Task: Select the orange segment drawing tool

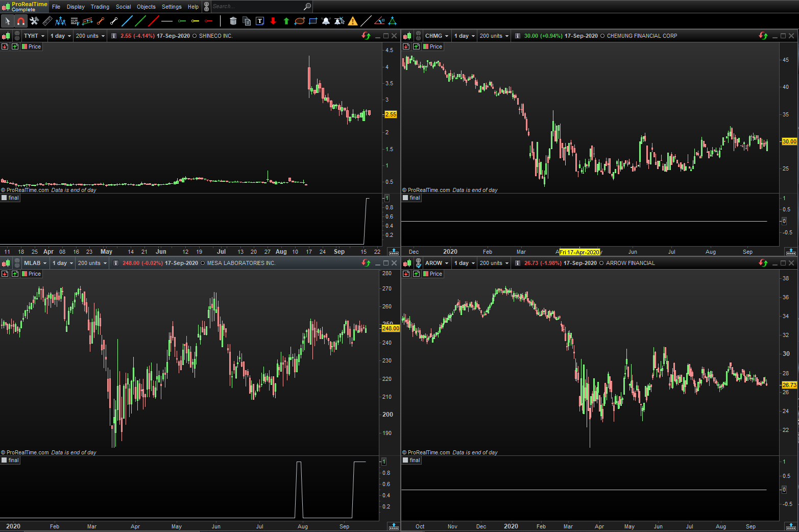Action: 101,21
